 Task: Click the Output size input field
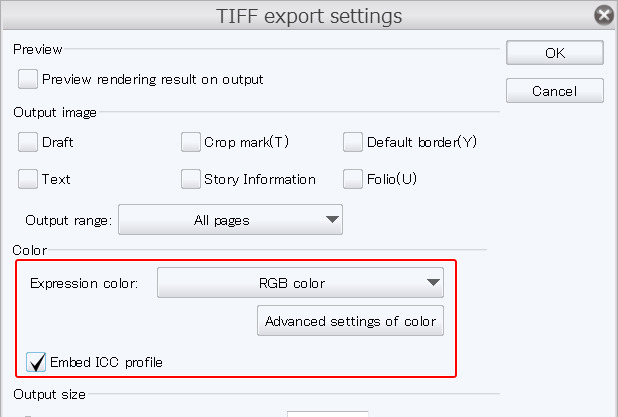pyautogui.click(x=327, y=412)
